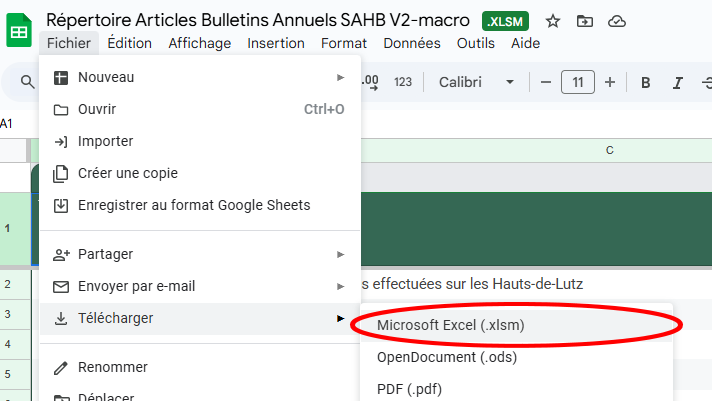Screen dimensions: 712x401
Task: Open the Insertion menu
Action: click(x=276, y=43)
